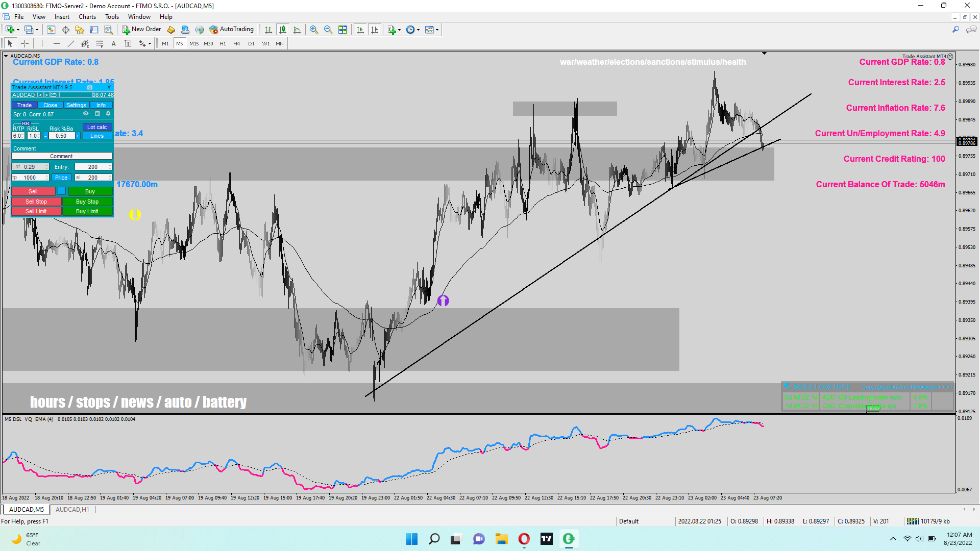The image size is (980, 551).
Task: Open the arrows objects dropdown
Action: (149, 44)
